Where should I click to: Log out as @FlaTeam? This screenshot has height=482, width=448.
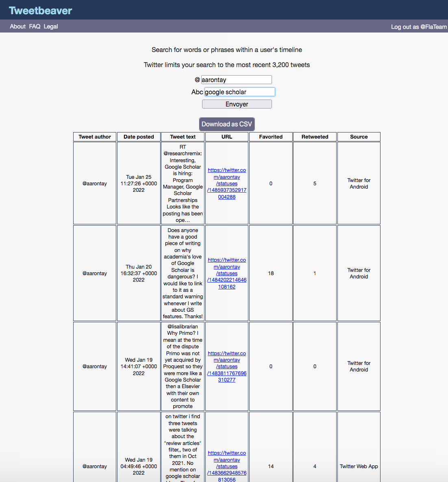418,27
